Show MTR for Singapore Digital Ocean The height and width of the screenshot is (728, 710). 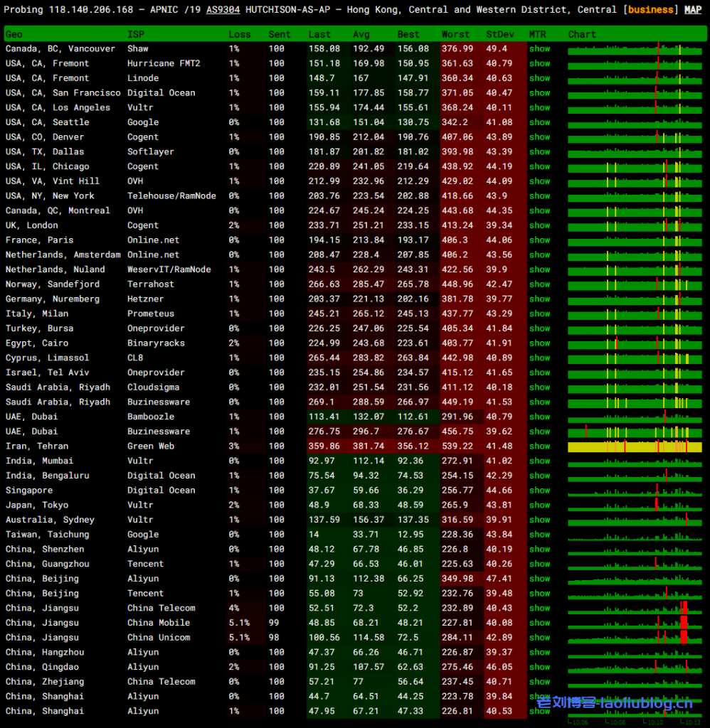point(539,491)
